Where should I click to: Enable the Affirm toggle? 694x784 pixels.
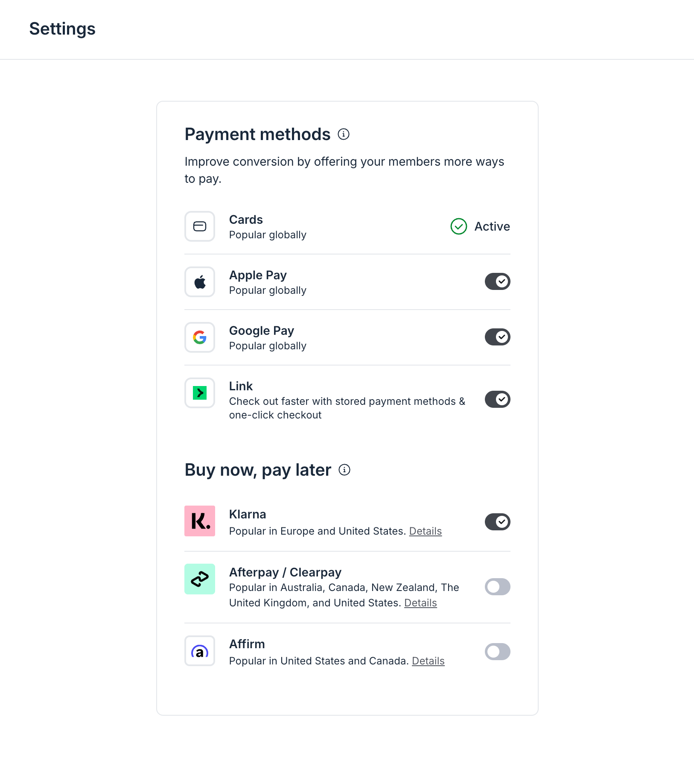point(497,652)
